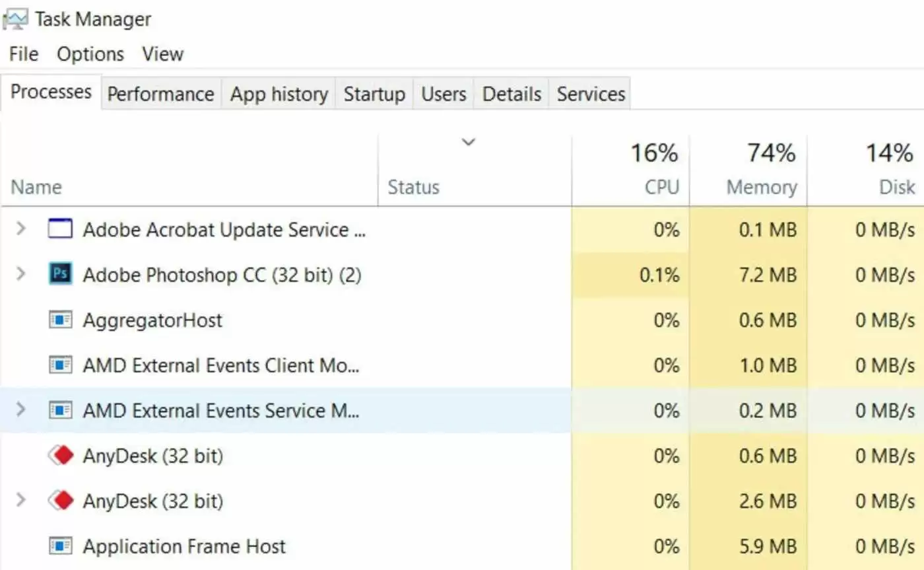Viewport: 924px width, 570px height.
Task: Click the 74% total memory usage figure
Action: [x=772, y=153]
